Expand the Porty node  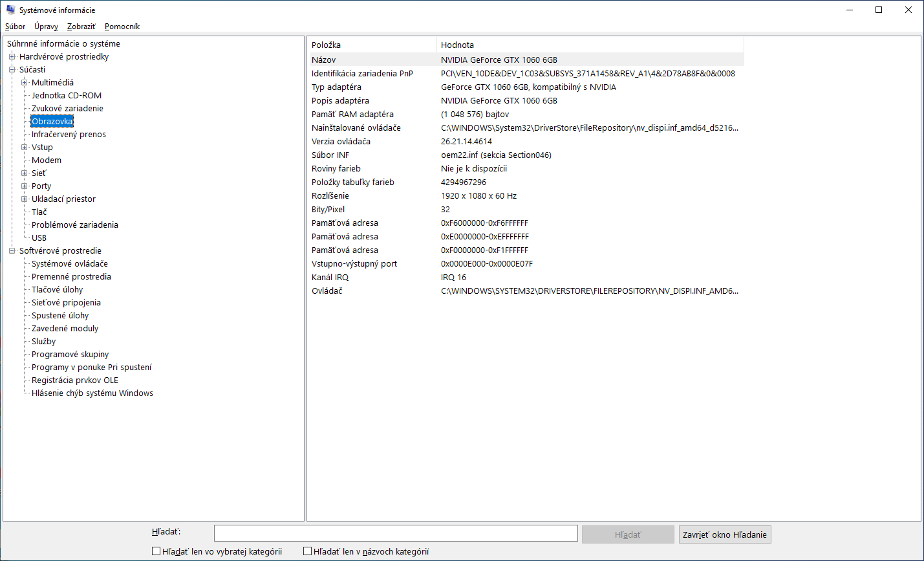point(24,186)
